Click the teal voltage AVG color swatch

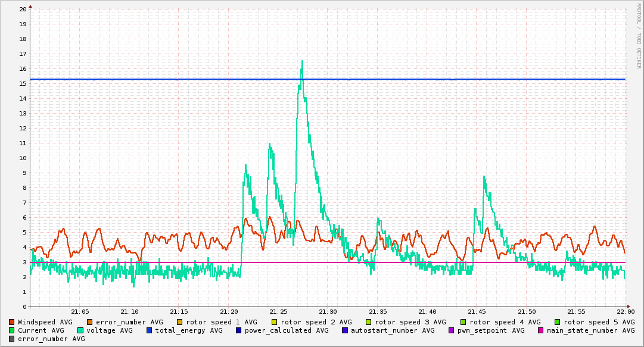(80, 330)
